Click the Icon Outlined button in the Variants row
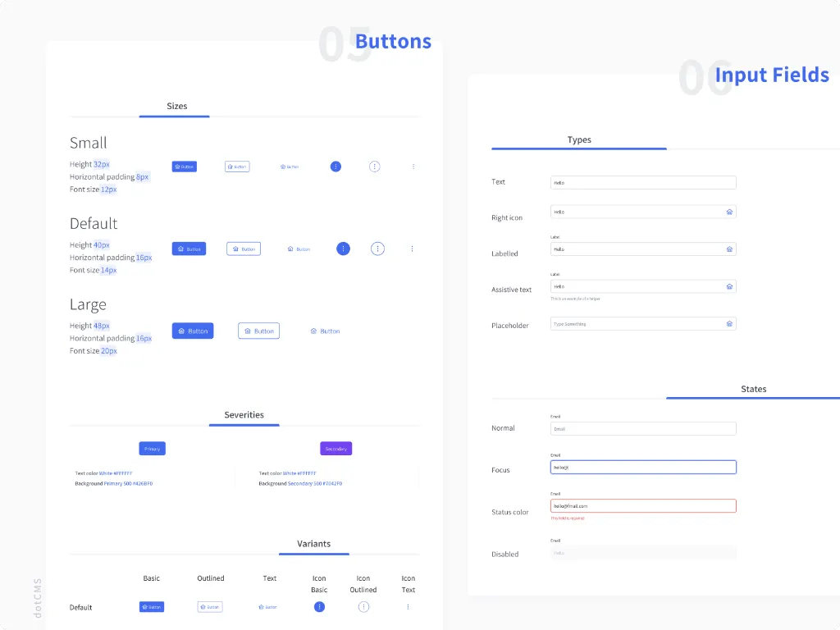840x630 pixels. tap(363, 607)
